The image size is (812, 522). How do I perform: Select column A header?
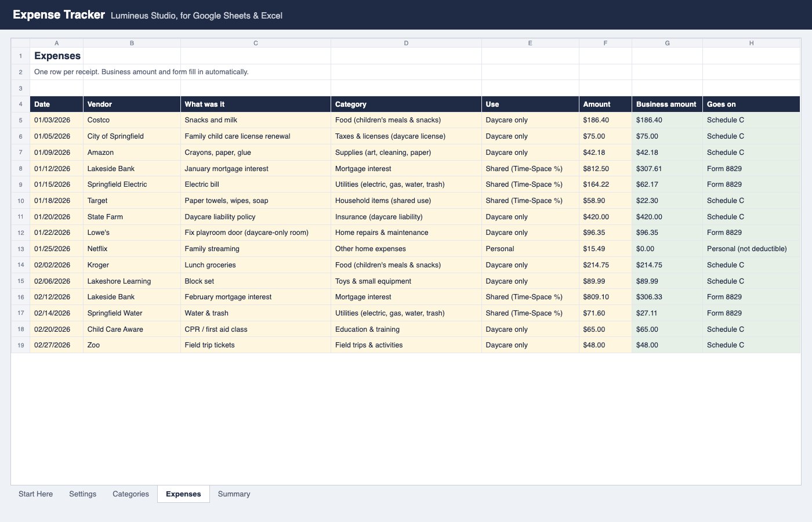(56, 43)
